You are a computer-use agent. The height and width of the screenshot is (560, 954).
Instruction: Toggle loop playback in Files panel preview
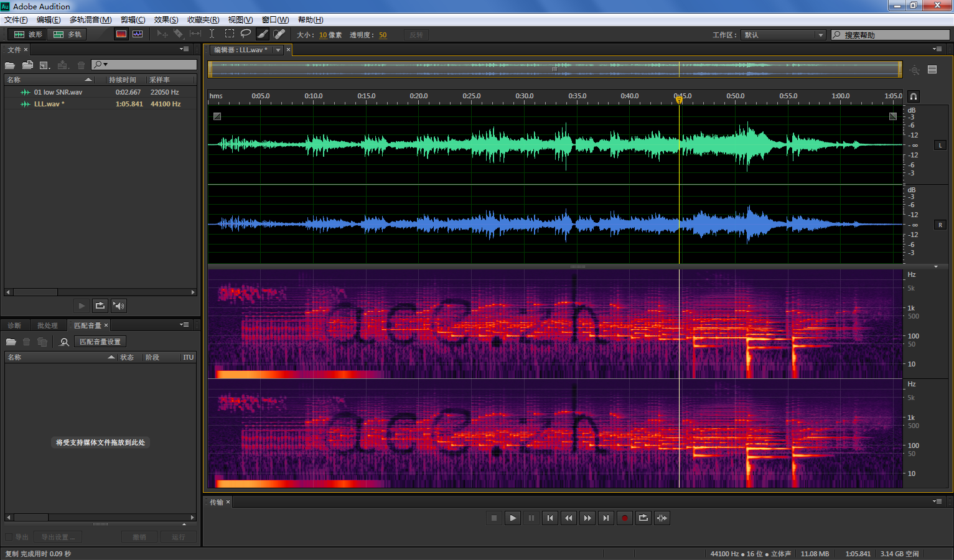pos(100,306)
